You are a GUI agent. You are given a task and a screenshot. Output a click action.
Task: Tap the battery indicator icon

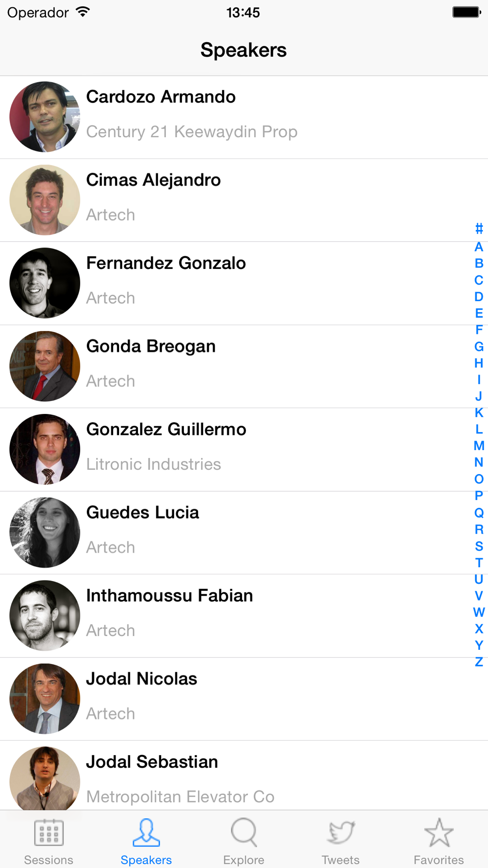point(467,12)
